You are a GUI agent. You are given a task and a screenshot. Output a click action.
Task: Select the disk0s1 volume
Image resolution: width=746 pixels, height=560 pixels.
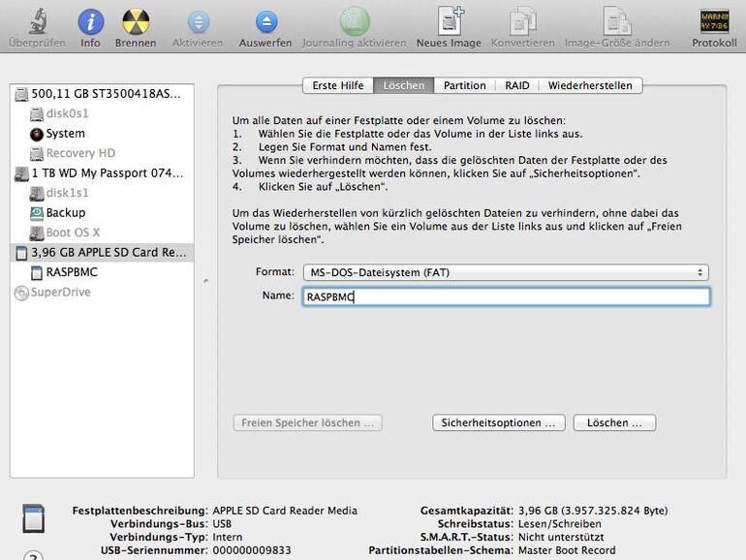pos(102,113)
